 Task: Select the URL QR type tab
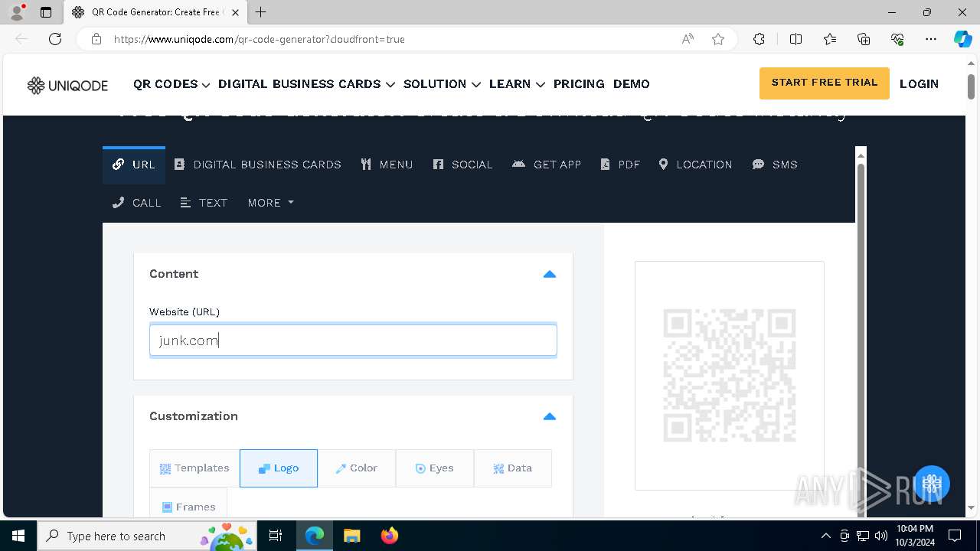pos(134,165)
